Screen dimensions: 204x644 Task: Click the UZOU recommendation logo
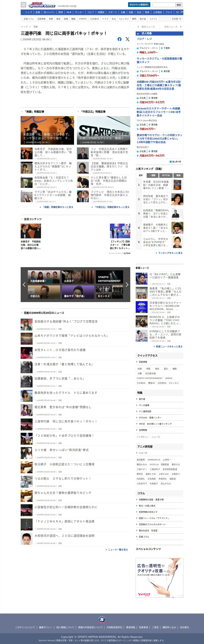127,253
